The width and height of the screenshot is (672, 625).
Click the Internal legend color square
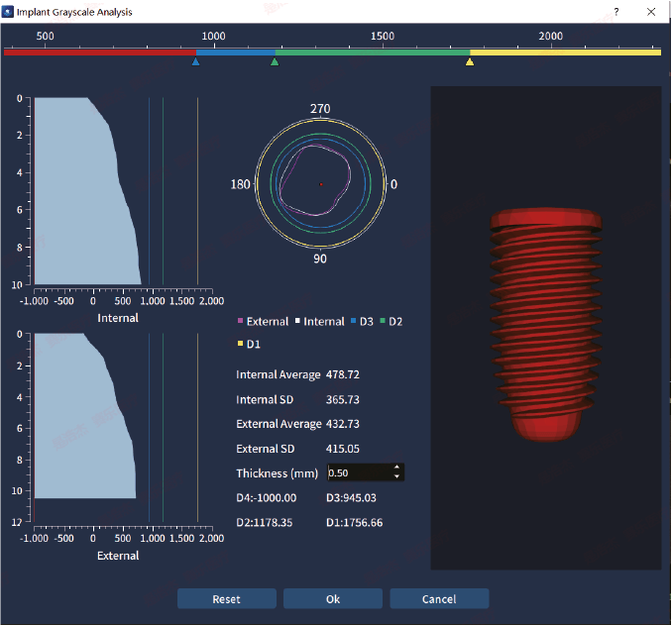pos(297,321)
